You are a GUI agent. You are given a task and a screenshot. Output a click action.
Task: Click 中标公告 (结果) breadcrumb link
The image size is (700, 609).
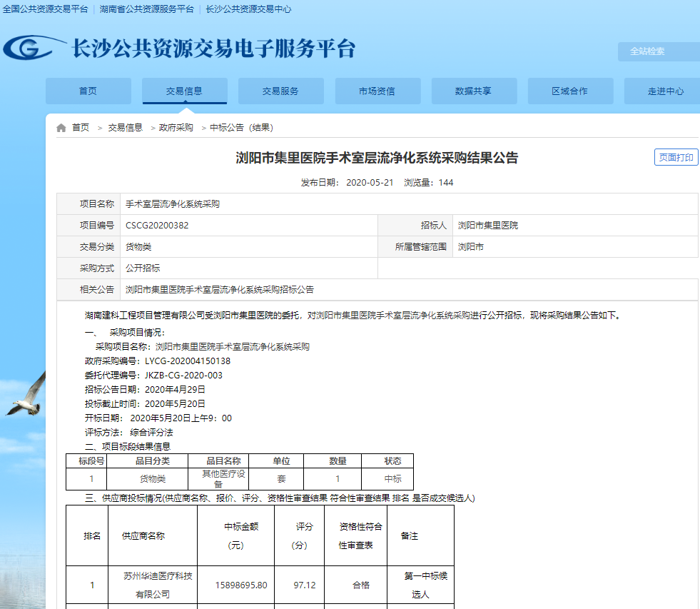pyautogui.click(x=241, y=128)
